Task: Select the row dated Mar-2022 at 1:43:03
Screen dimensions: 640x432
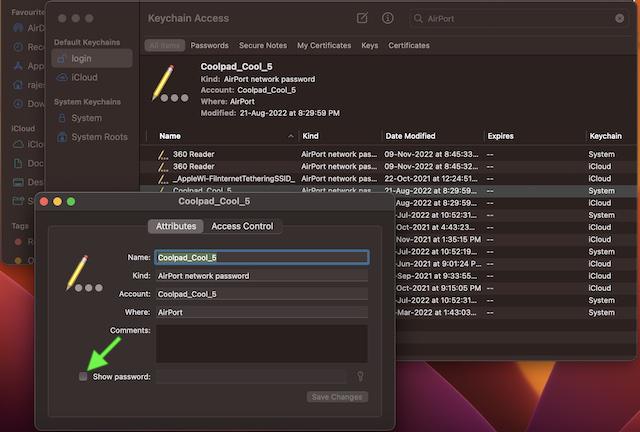Action: pyautogui.click(x=516, y=313)
